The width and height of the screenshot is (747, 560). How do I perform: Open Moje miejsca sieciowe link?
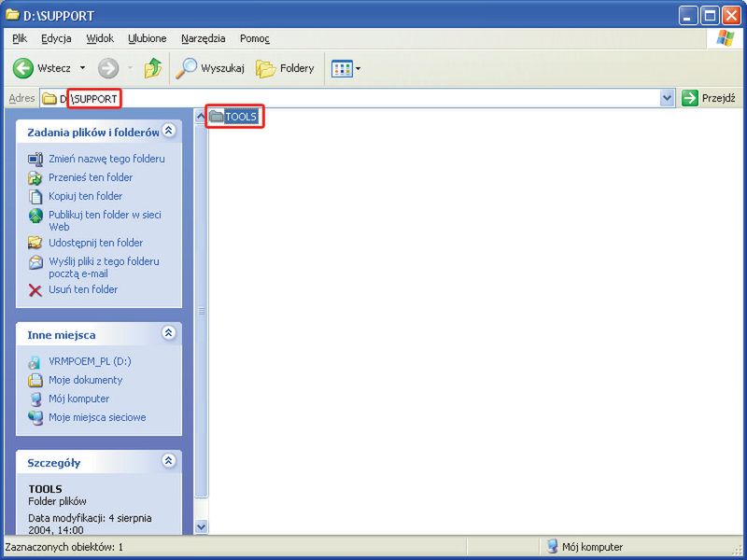tap(97, 417)
